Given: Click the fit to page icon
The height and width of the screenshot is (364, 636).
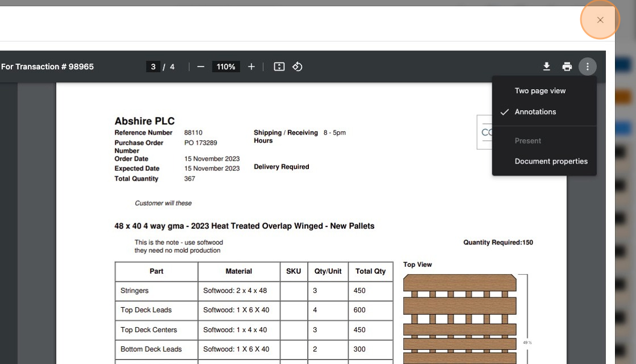Looking at the screenshot, I should click(279, 66).
